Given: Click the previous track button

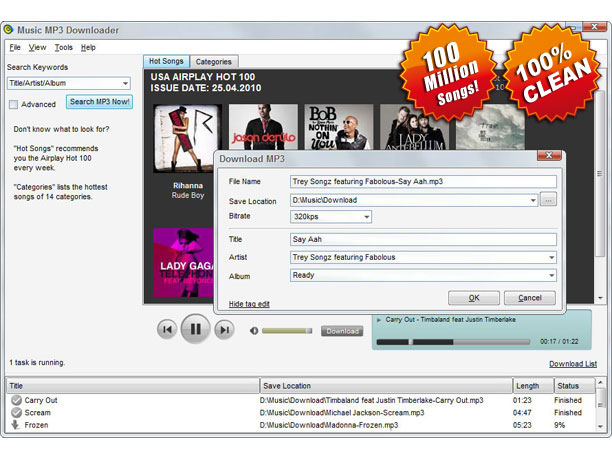Looking at the screenshot, I should tap(168, 329).
